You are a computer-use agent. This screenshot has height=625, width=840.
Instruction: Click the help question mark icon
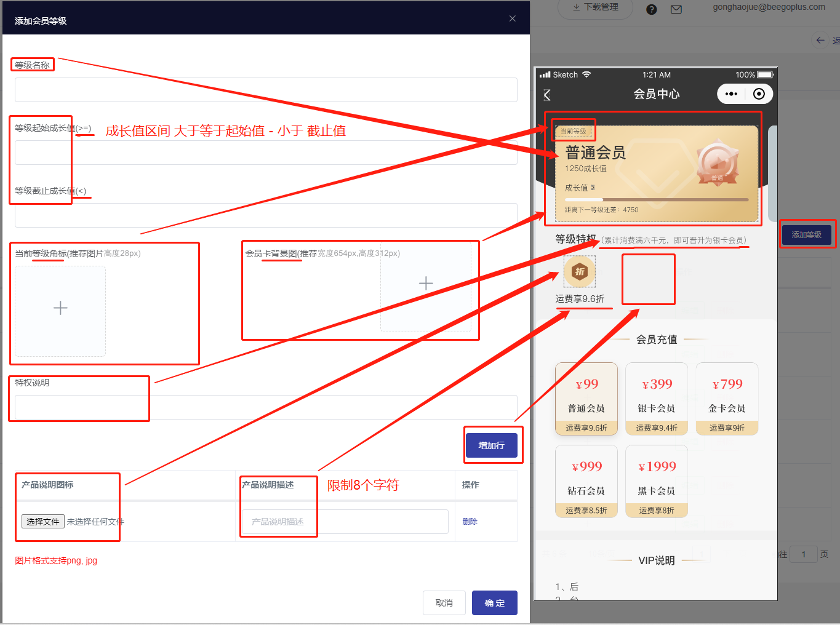pyautogui.click(x=652, y=9)
